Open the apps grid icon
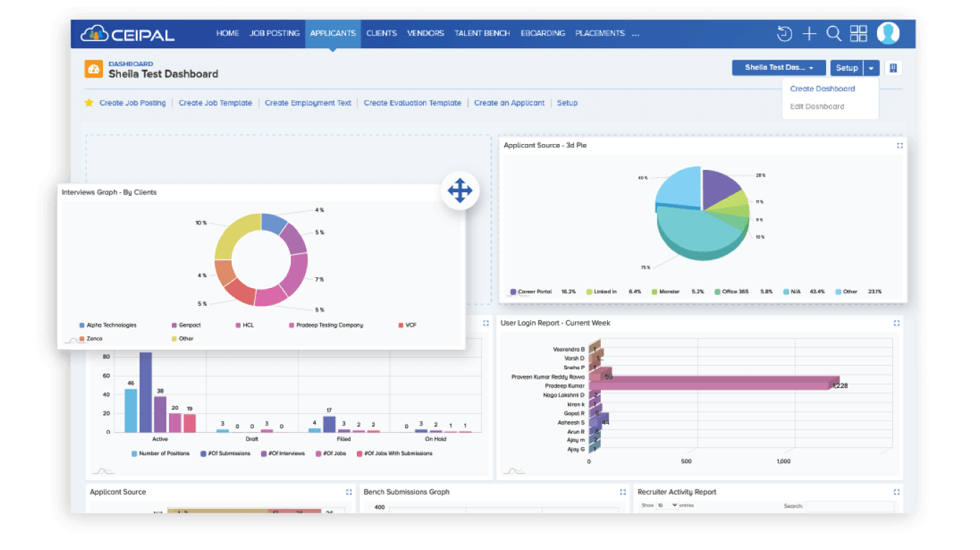Image resolution: width=980 pixels, height=550 pixels. [858, 34]
